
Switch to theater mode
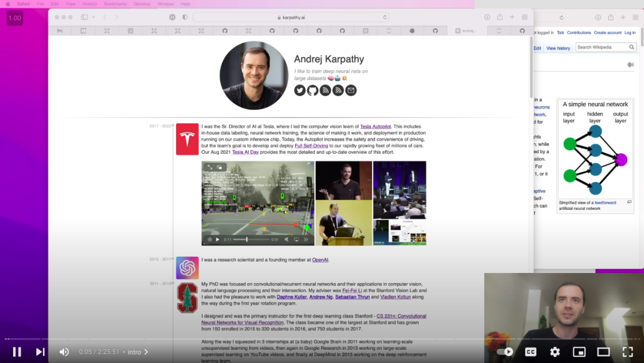(603, 352)
